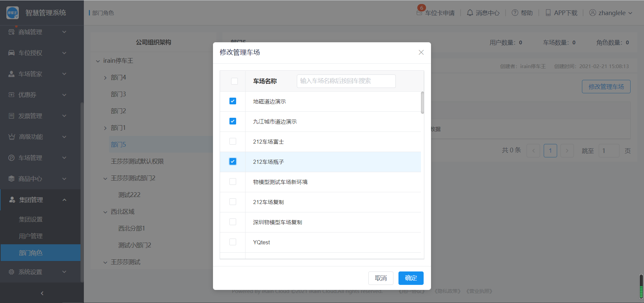Go to next page arrow
Image resolution: width=644 pixels, height=303 pixels.
[567, 151]
